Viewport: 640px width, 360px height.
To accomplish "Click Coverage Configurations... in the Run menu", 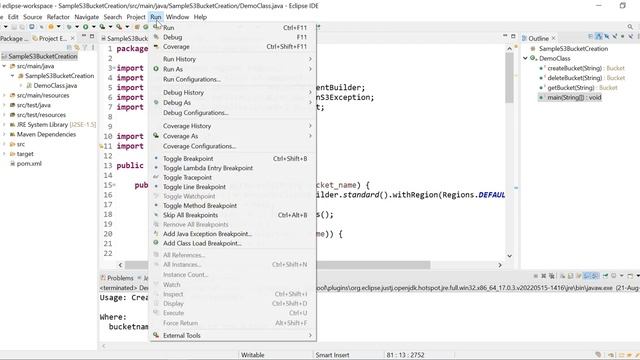I will [x=200, y=146].
